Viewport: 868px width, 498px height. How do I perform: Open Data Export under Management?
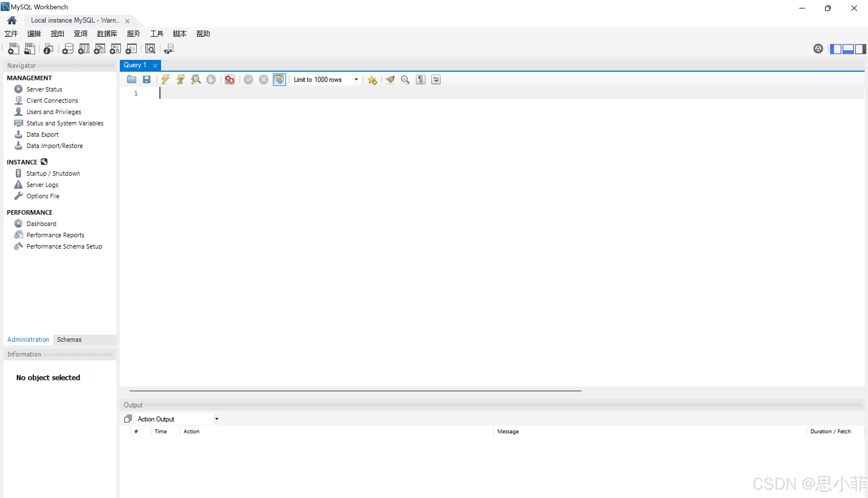[42, 134]
